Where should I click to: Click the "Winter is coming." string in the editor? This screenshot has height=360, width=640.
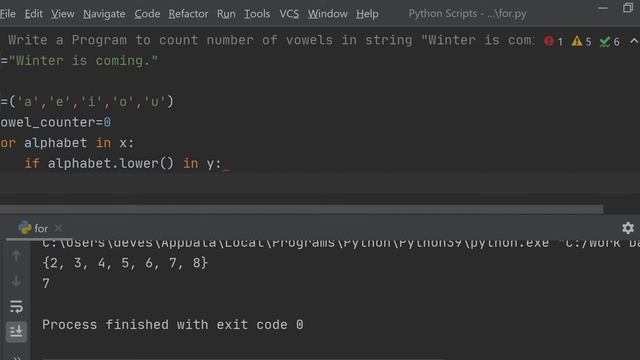(x=83, y=61)
